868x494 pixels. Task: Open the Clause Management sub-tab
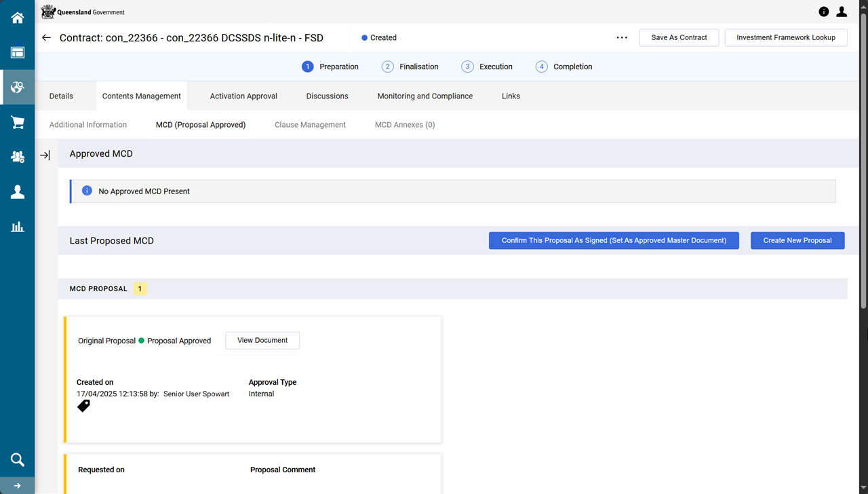[310, 125]
